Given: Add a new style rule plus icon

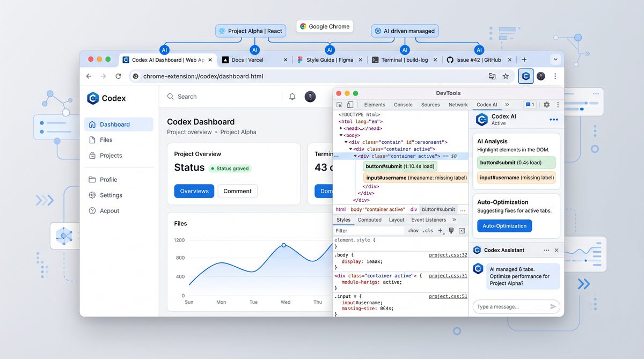Looking at the screenshot, I should point(440,231).
